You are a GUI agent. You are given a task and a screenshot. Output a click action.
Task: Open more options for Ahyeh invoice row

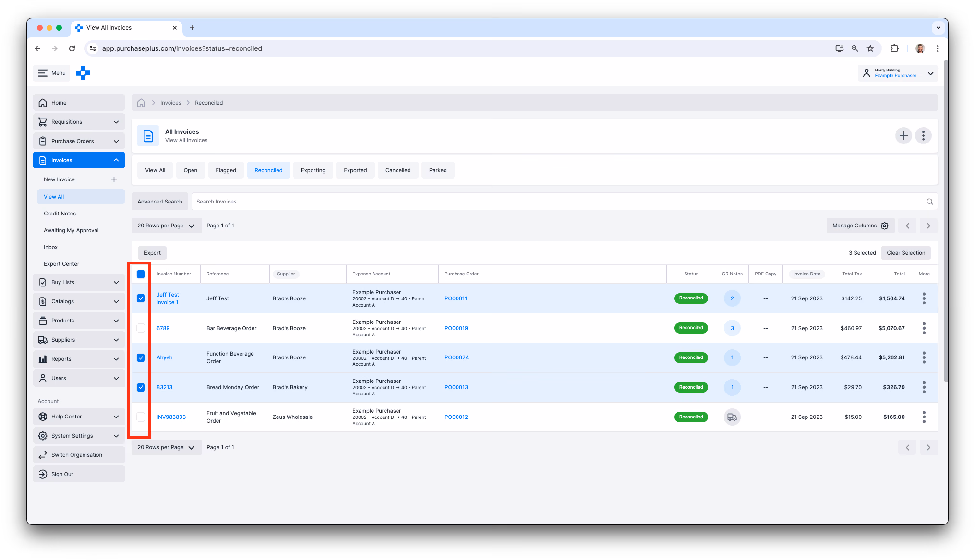click(924, 357)
